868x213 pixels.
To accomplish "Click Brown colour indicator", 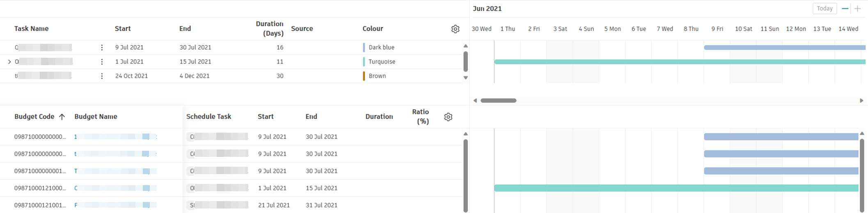I will pos(364,76).
